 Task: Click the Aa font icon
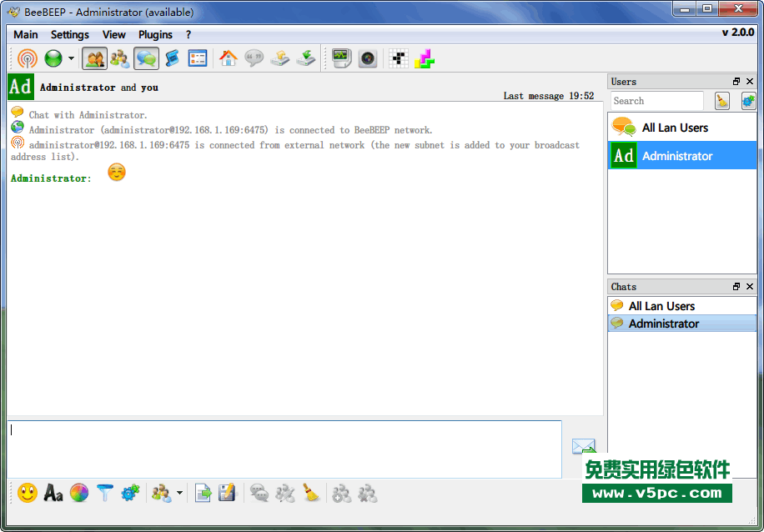point(53,493)
